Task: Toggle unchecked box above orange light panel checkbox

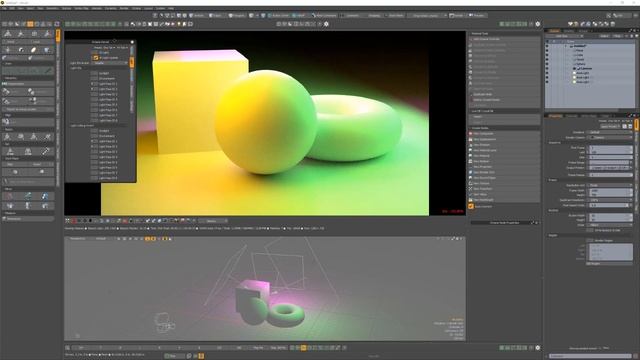Action: tap(96, 52)
